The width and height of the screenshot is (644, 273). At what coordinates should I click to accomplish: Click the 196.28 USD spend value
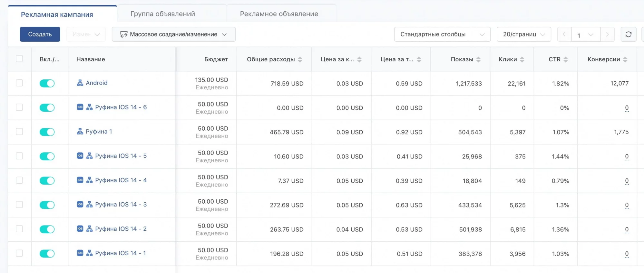pyautogui.click(x=287, y=254)
